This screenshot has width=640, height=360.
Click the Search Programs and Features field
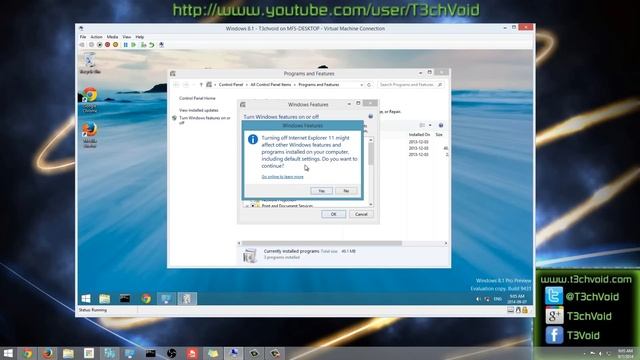pos(410,84)
